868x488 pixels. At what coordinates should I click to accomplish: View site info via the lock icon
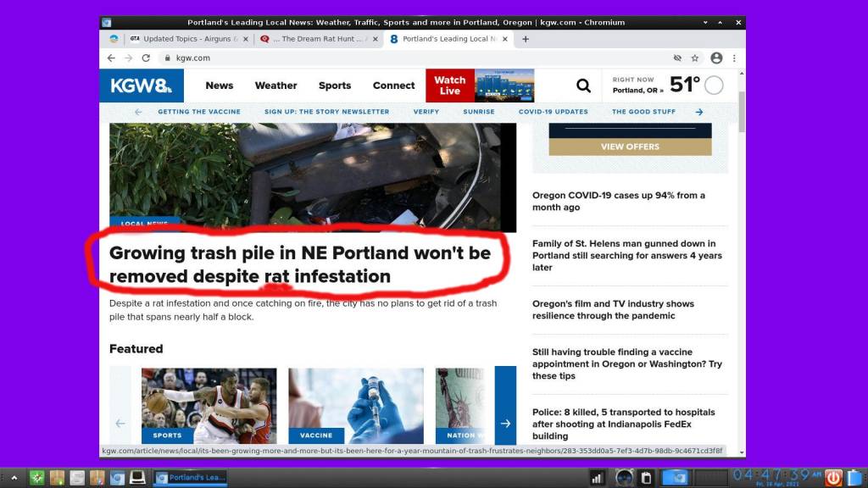pos(167,58)
